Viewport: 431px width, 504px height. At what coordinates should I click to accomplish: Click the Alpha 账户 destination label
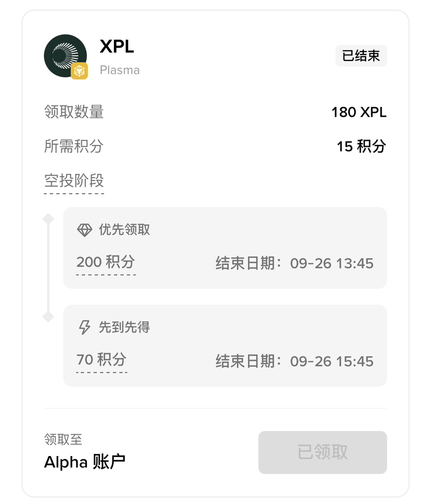click(85, 462)
